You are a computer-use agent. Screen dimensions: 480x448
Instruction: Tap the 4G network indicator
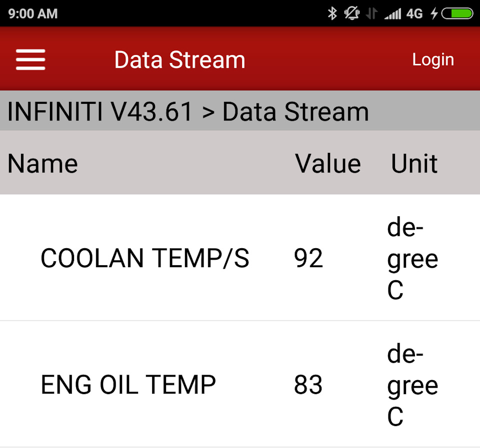coord(414,14)
